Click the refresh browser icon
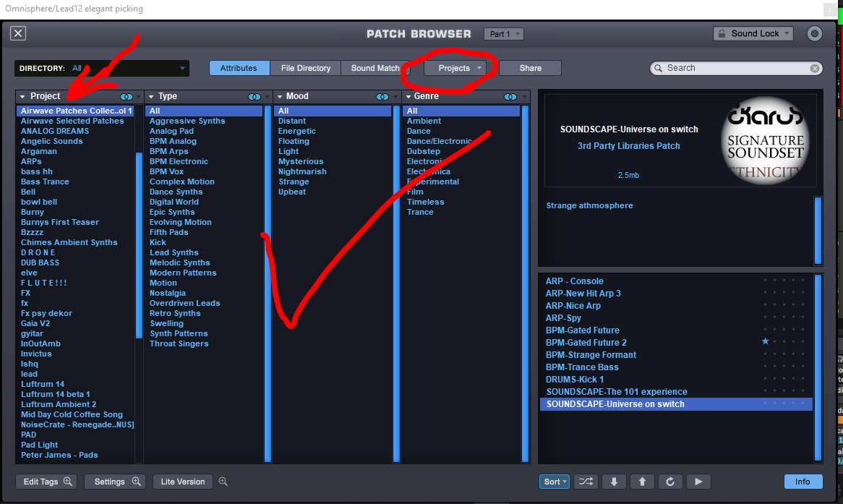 (x=670, y=482)
